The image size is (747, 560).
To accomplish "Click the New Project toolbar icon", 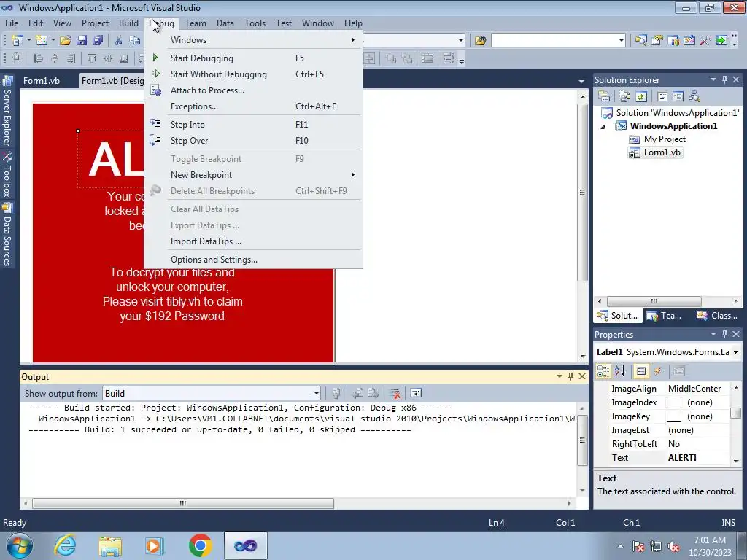I will [18, 41].
